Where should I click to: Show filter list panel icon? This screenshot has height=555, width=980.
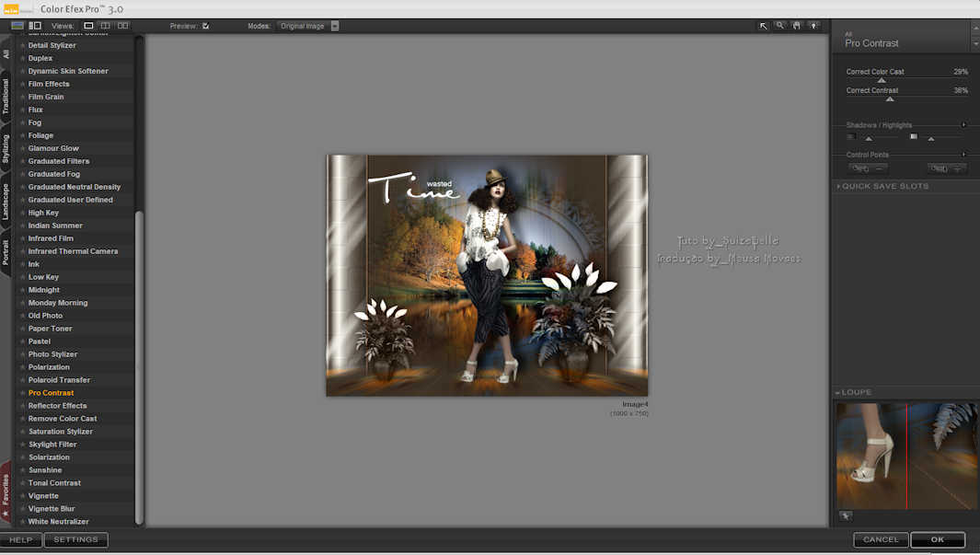pos(17,26)
